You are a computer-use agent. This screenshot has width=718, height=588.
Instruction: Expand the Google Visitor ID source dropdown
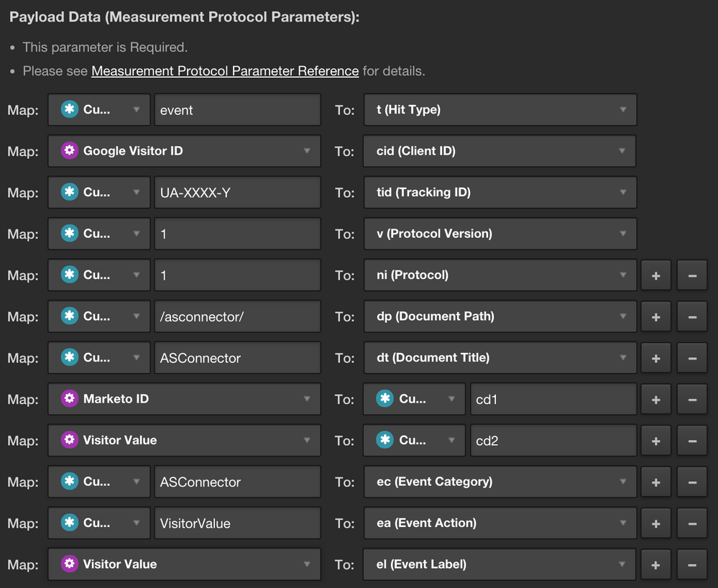coord(184,151)
